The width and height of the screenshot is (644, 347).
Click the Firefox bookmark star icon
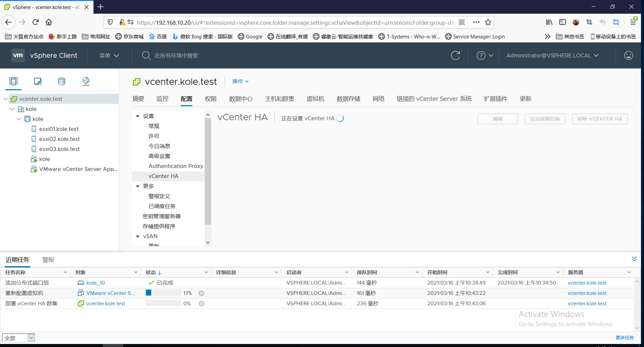click(x=488, y=22)
